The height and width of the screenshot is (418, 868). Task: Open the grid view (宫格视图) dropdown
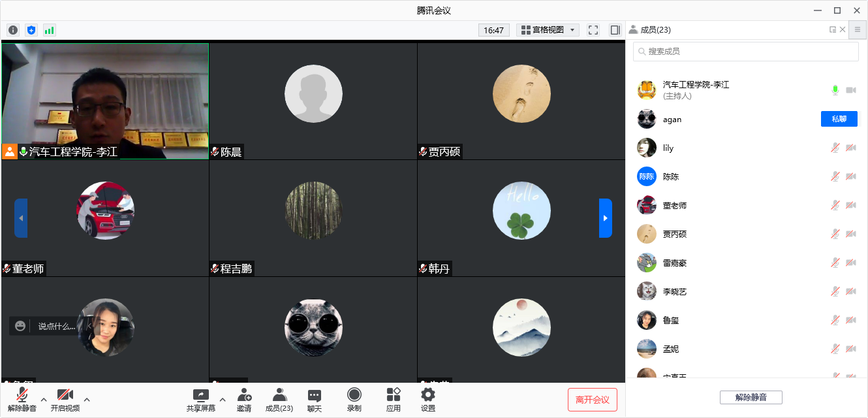[x=548, y=30]
